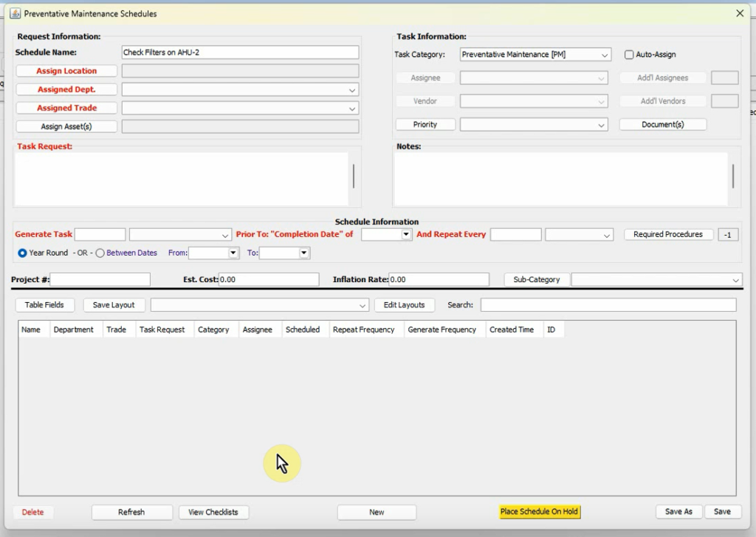Click into the Schedule Name text field
This screenshot has height=537, width=756.
[x=240, y=52]
